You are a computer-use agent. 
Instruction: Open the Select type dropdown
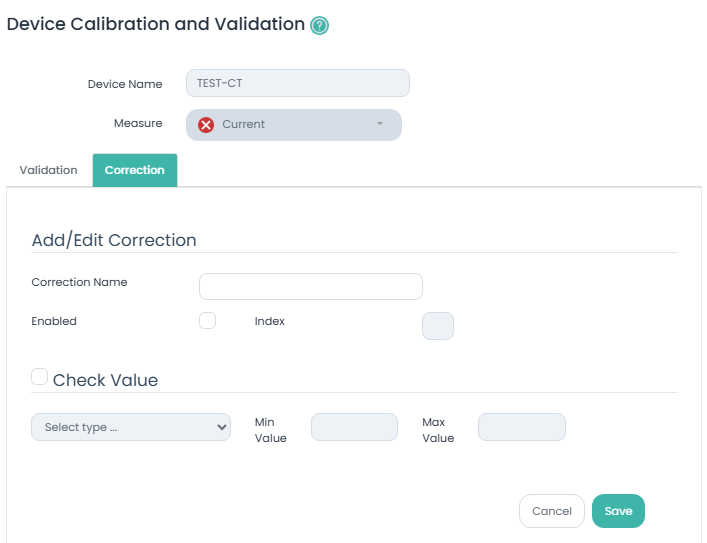131,427
